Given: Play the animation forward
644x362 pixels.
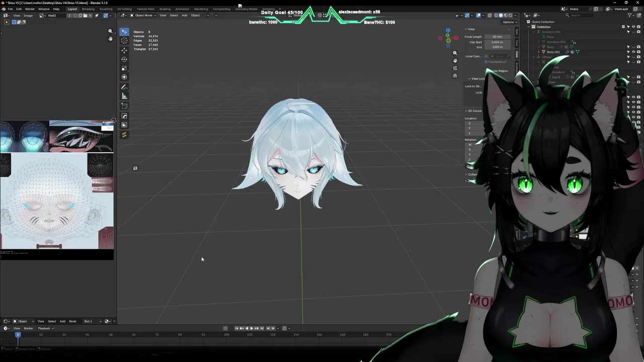Looking at the screenshot, I should click(x=252, y=328).
